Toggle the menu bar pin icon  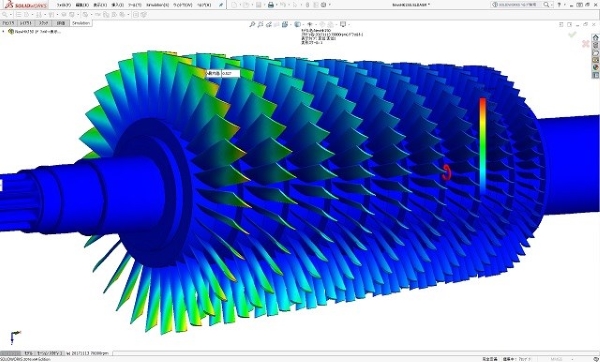221,5
